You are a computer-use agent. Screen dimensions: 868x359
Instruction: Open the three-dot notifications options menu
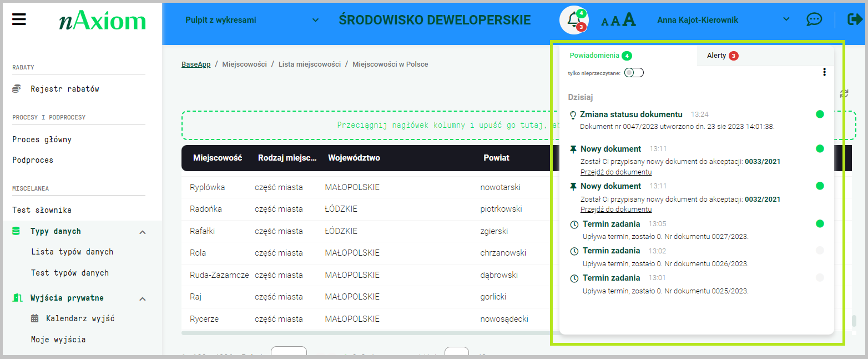[x=824, y=72]
